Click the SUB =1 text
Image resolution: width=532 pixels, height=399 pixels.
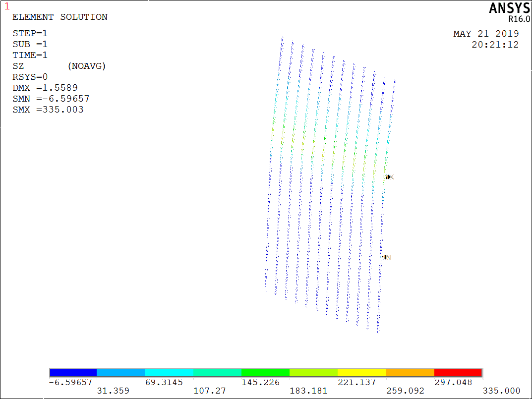tap(30, 44)
